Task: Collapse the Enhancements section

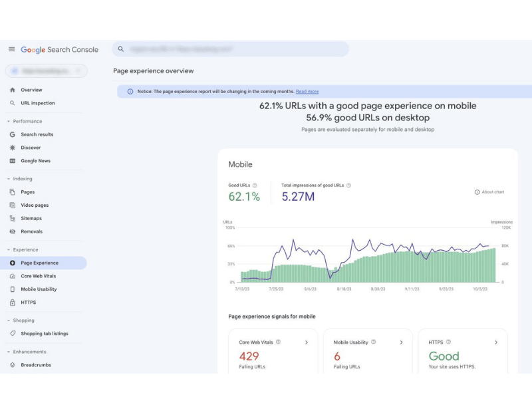Action: (x=27, y=352)
